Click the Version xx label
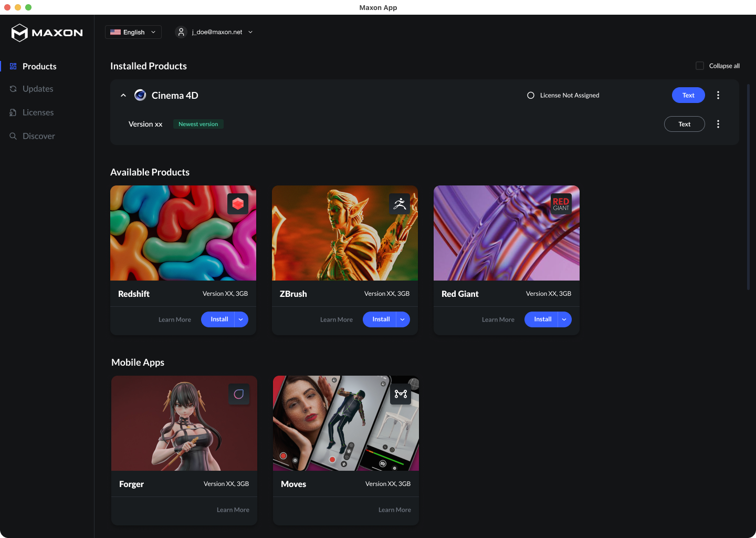This screenshot has width=756, height=538. tap(145, 124)
